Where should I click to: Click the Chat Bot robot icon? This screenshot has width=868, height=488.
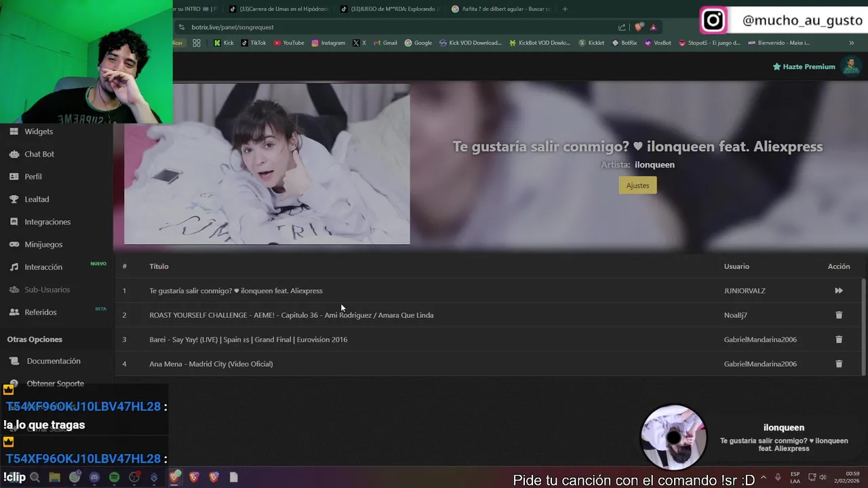(14, 154)
